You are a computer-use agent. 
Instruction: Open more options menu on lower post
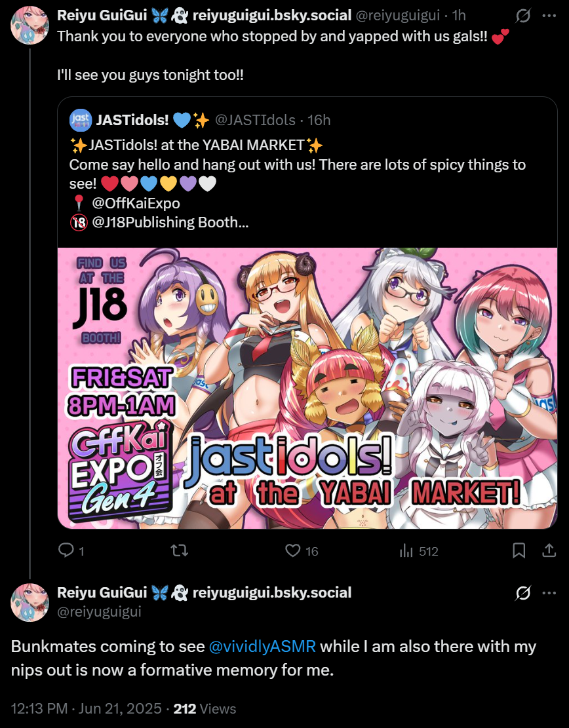pyautogui.click(x=549, y=593)
